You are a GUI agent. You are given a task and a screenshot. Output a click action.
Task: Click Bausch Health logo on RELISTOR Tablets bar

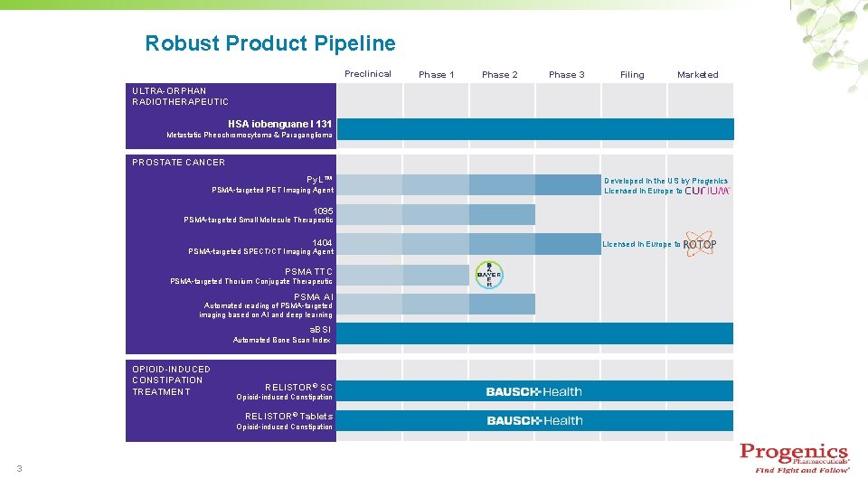click(x=534, y=420)
